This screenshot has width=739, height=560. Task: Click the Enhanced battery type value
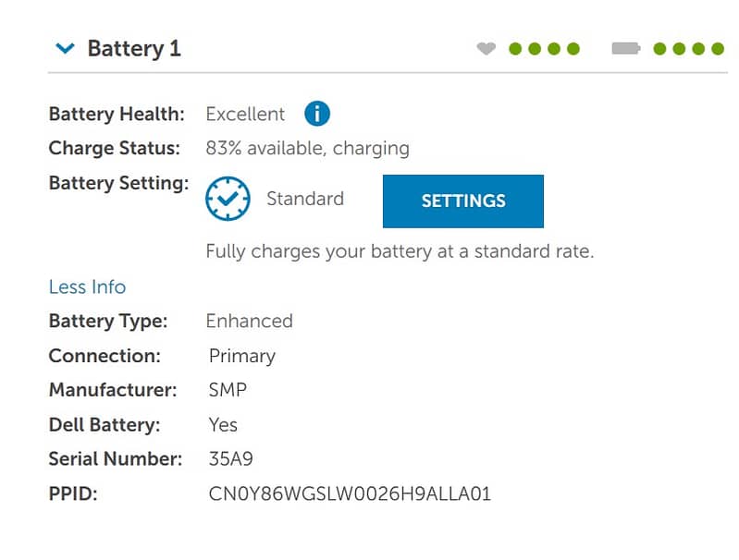coord(249,321)
